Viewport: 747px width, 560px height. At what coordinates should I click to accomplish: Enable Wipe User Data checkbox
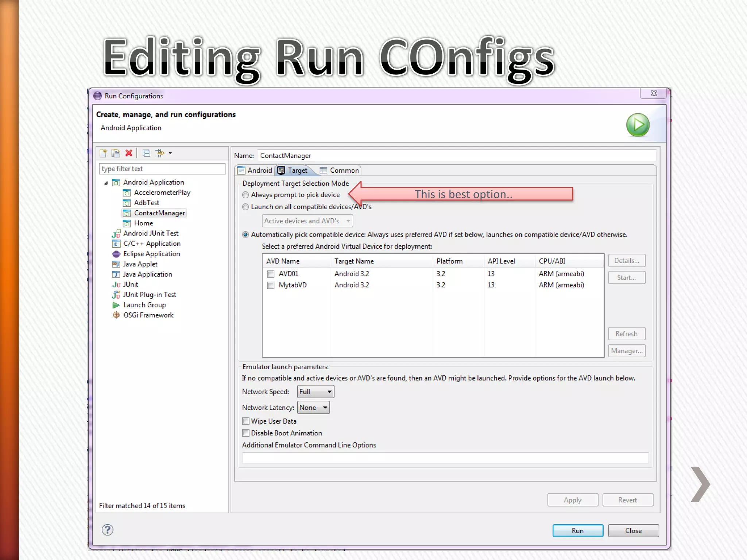(246, 421)
